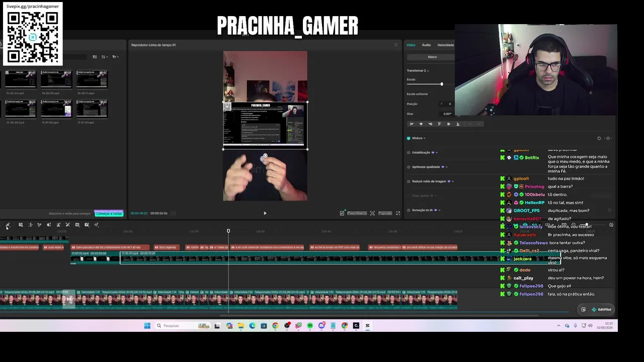This screenshot has width=644, height=362.
Task: Click the Girar rotation value field
Action: tap(447, 114)
